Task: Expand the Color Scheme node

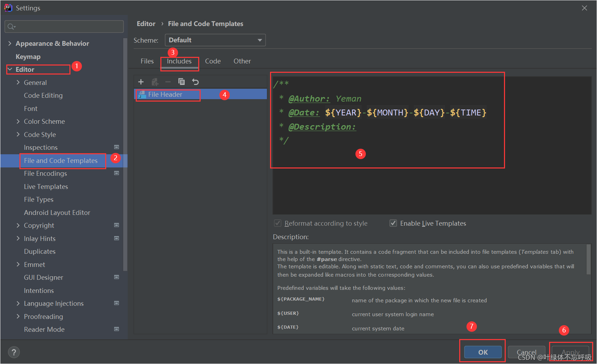Action: 18,121
